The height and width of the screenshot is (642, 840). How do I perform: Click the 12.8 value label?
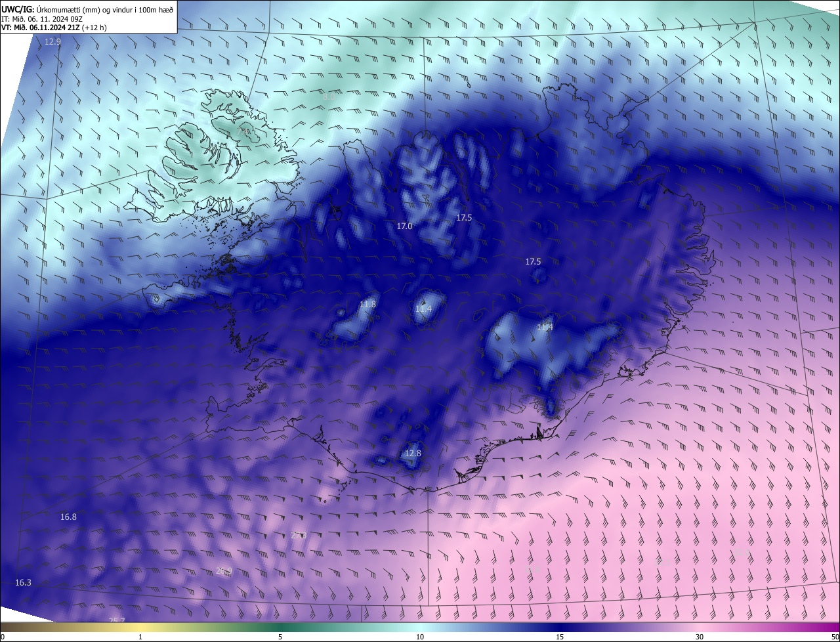click(x=412, y=453)
